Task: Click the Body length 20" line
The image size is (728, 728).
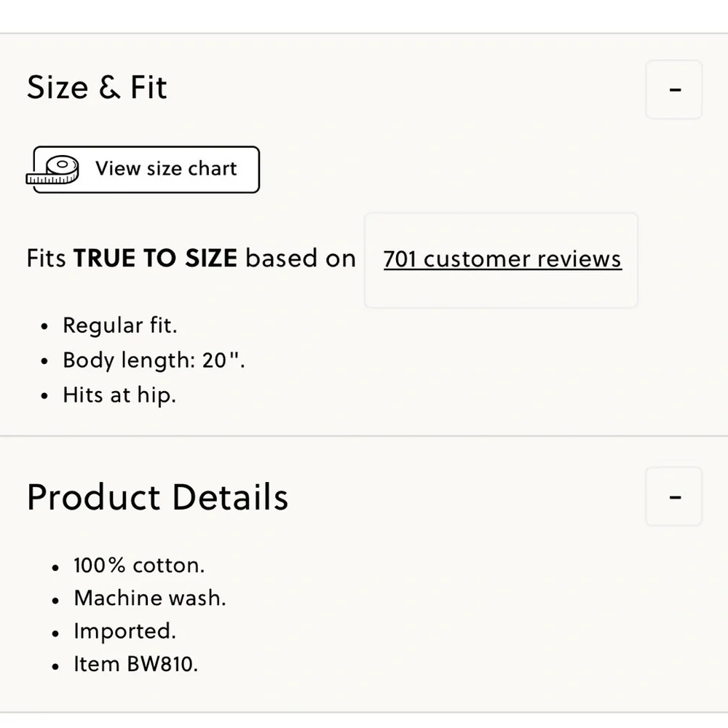Action: [154, 360]
